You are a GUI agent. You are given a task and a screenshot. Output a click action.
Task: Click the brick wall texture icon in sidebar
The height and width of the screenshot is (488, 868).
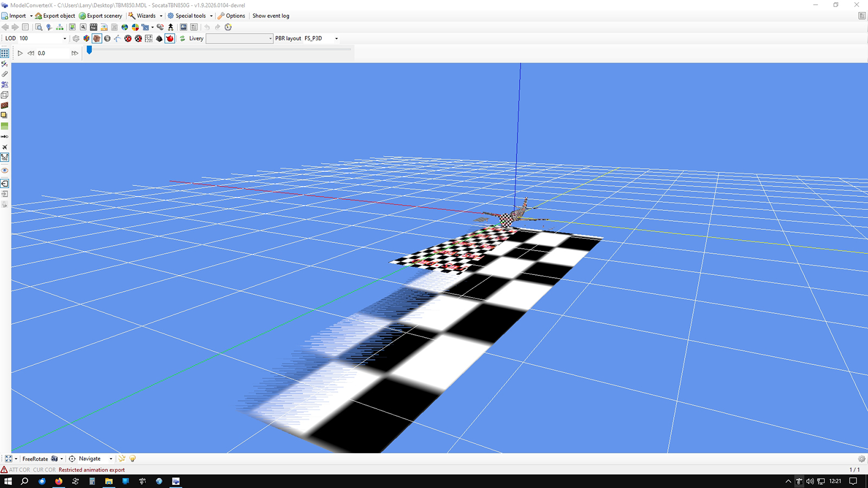click(4, 105)
